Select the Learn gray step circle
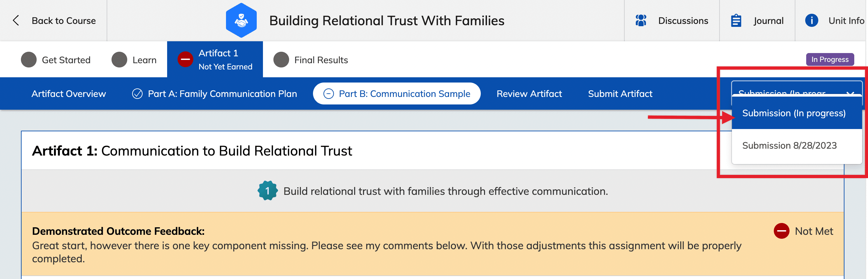This screenshot has height=279, width=868. (x=119, y=60)
